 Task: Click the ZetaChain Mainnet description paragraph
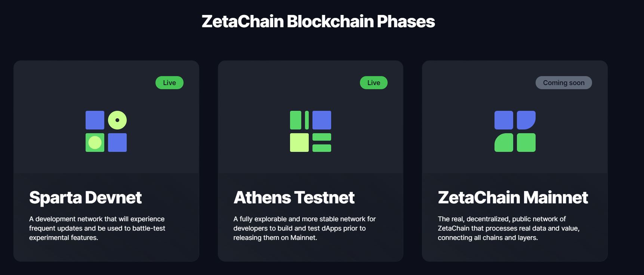(508, 228)
